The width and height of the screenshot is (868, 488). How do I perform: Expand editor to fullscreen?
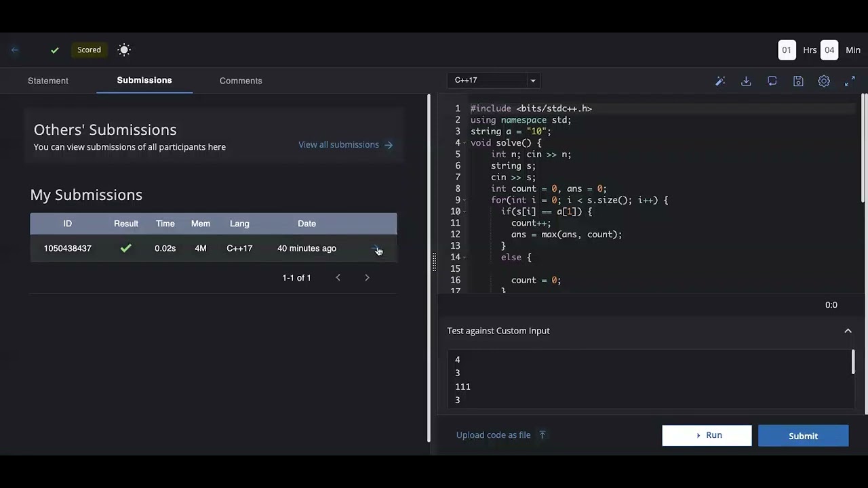[850, 81]
